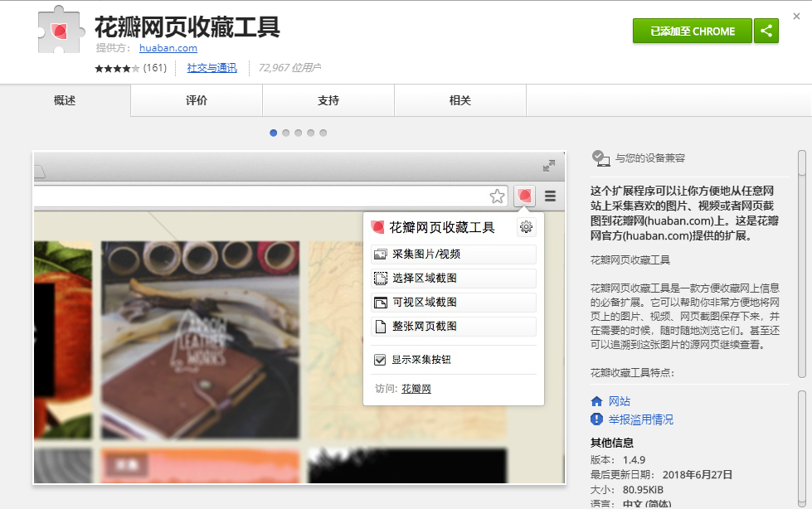Close the extension detail dialog
This screenshot has height=509, width=812.
tap(796, 17)
